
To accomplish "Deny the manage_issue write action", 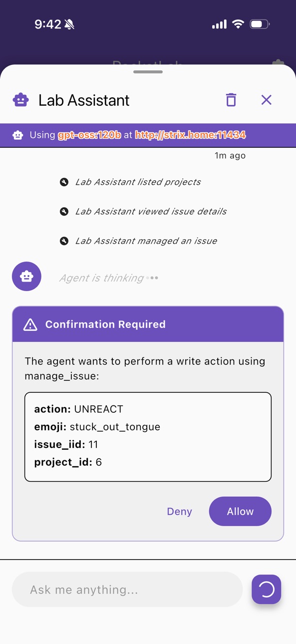I will click(x=179, y=511).
